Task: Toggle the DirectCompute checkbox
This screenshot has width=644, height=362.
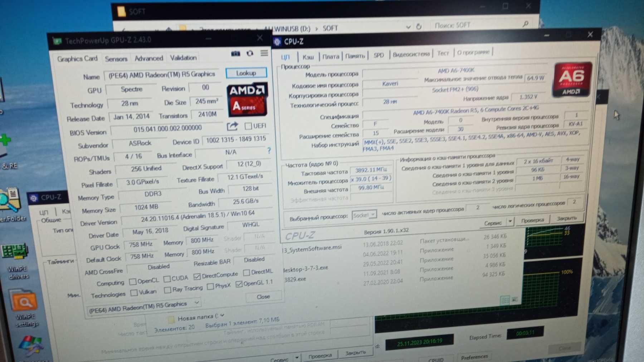Action: (197, 276)
